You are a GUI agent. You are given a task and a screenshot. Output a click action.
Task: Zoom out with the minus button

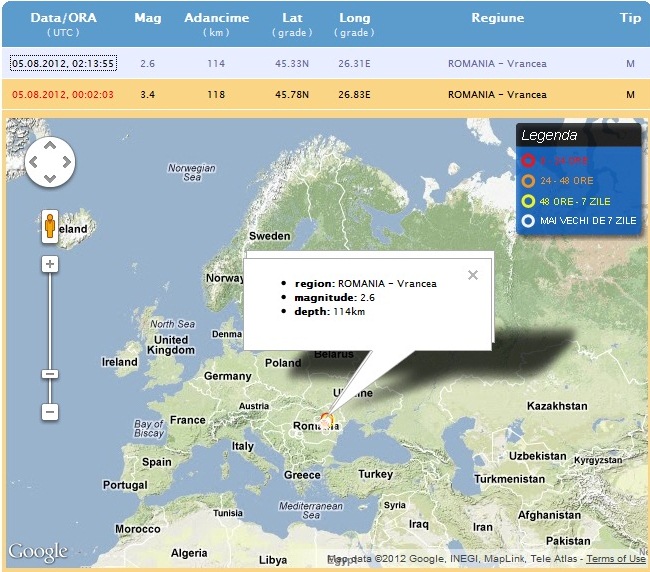[x=50, y=412]
